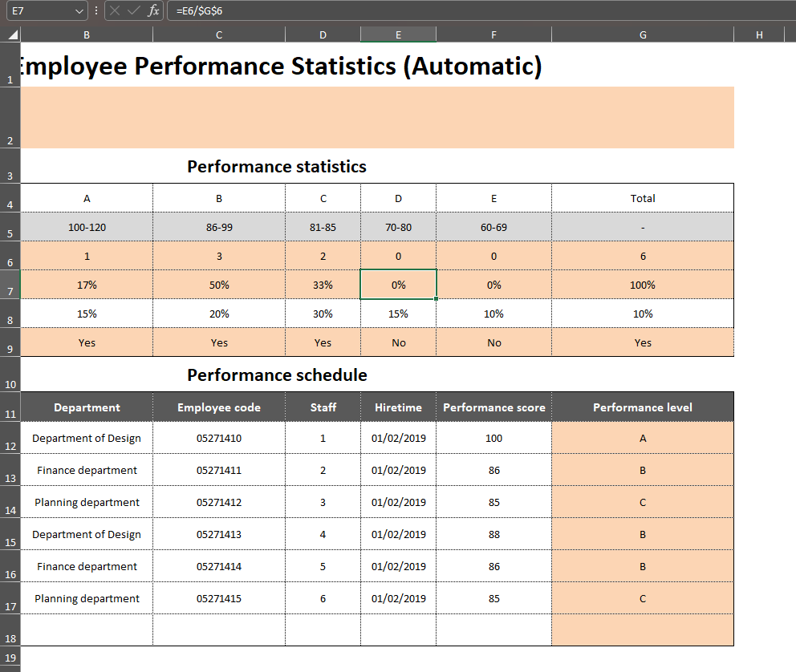Select the '33%' cell
This screenshot has height=672, width=796.
tap(323, 285)
